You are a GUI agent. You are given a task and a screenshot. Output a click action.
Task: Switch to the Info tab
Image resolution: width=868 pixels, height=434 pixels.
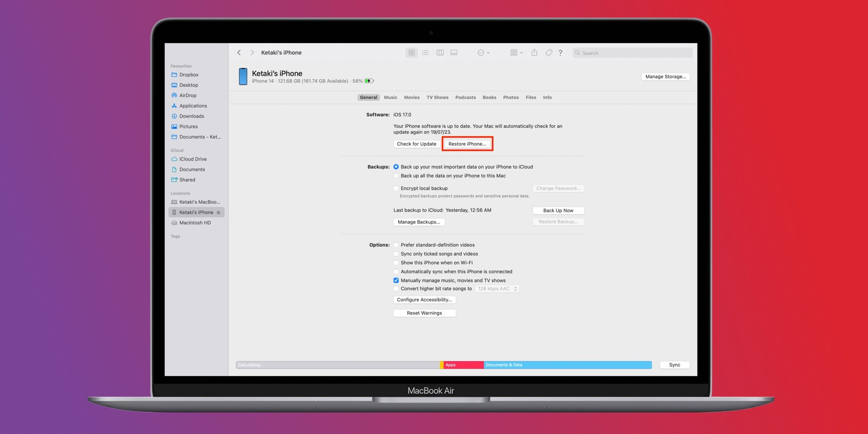coord(547,98)
